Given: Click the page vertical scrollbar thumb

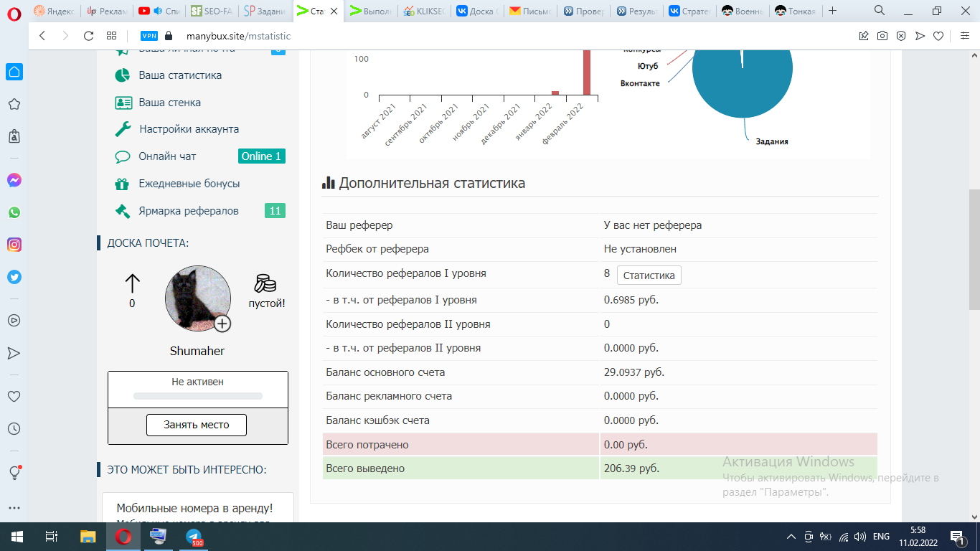Looking at the screenshot, I should tap(974, 250).
